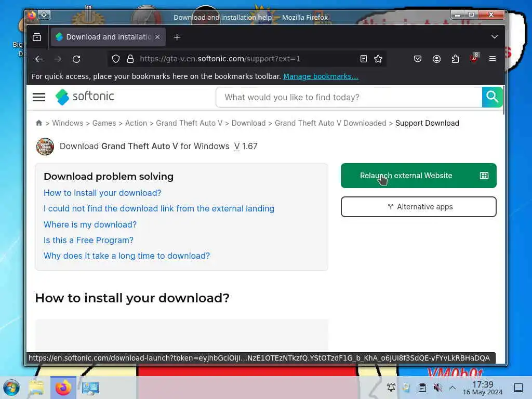Click the clipboard tray icon
Viewport: 532px width, 399px height.
coord(422,388)
